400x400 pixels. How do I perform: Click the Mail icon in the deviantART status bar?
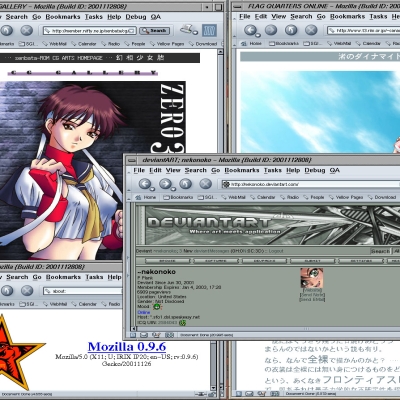[x=144, y=335]
